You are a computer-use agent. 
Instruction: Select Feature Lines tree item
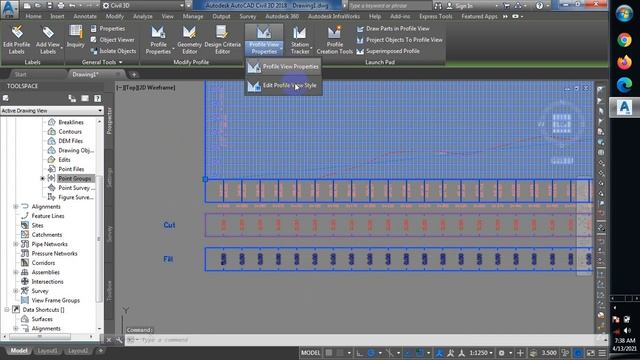tap(48, 216)
